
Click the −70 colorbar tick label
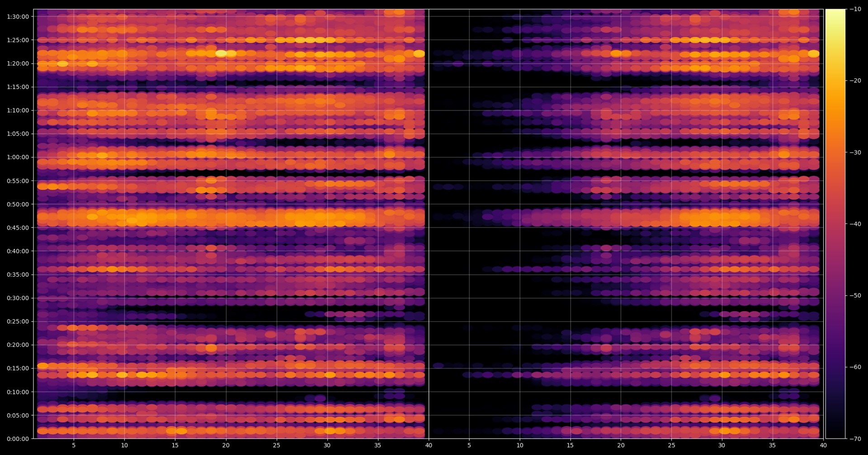coord(855,439)
